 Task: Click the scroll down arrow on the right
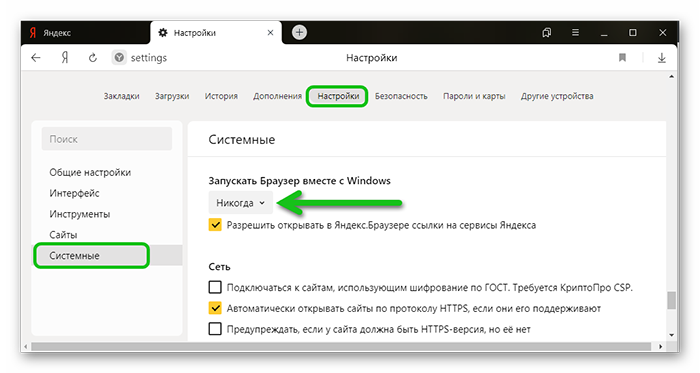pyautogui.click(x=671, y=335)
